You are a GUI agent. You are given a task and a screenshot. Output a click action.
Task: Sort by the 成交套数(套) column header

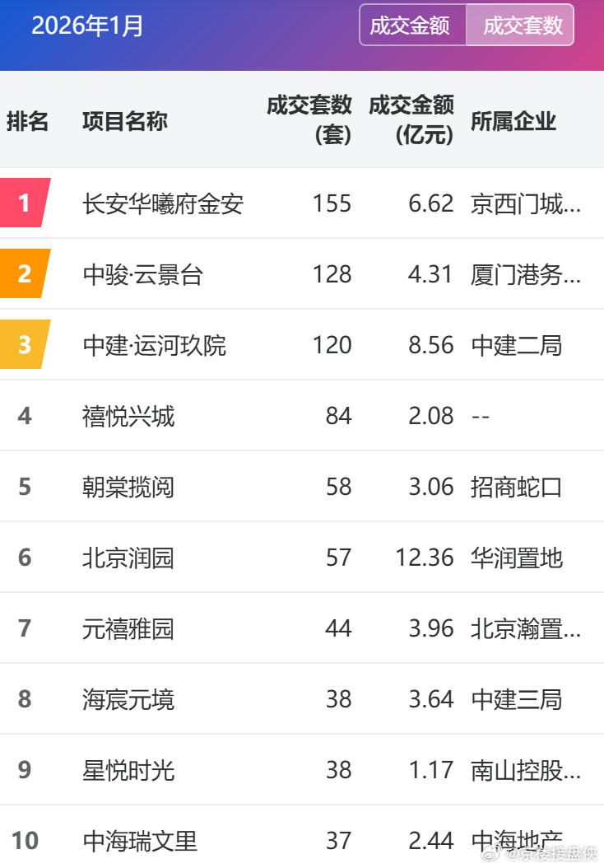click(x=309, y=121)
